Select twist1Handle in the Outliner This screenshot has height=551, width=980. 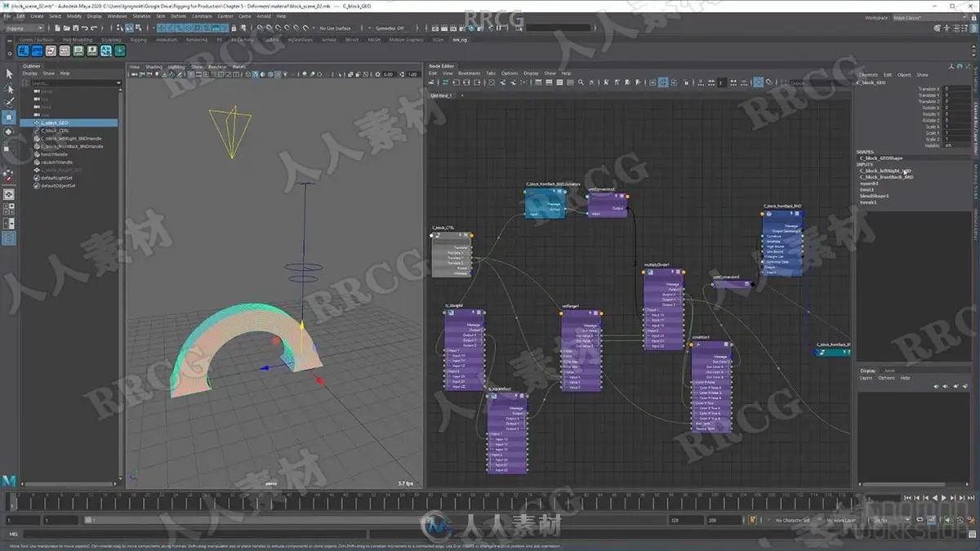pos(56,154)
